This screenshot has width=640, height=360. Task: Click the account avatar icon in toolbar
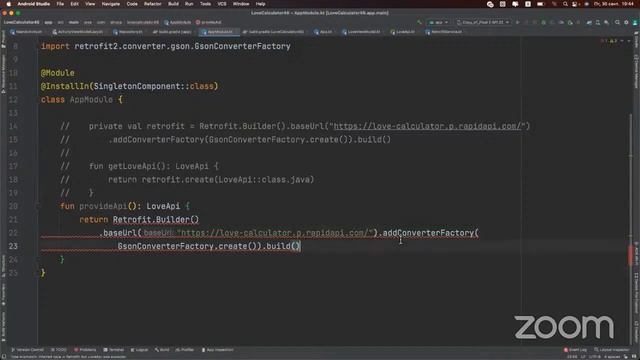point(635,22)
